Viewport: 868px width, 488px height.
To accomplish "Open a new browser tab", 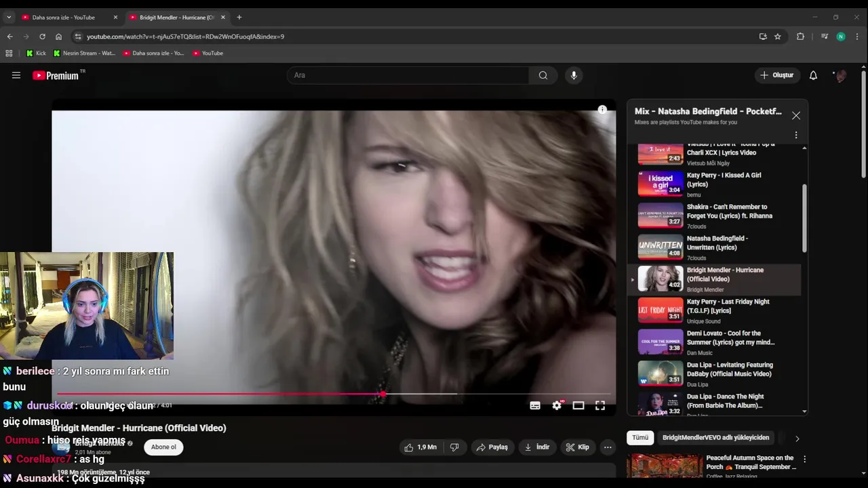I will pyautogui.click(x=239, y=17).
